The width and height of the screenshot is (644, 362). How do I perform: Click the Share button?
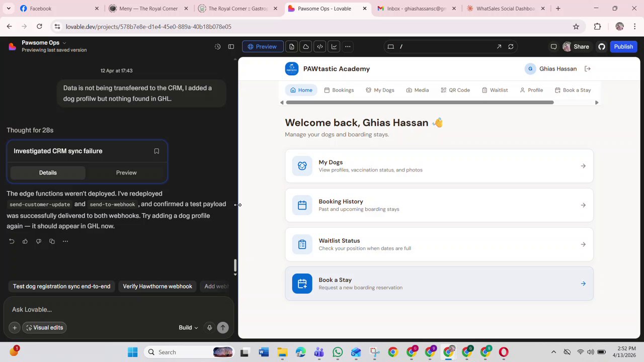(576, 47)
